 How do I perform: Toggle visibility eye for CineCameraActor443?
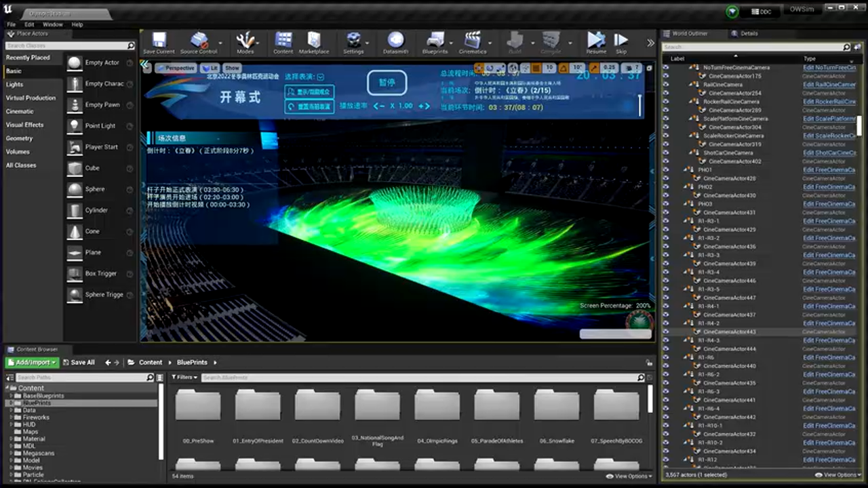point(666,331)
